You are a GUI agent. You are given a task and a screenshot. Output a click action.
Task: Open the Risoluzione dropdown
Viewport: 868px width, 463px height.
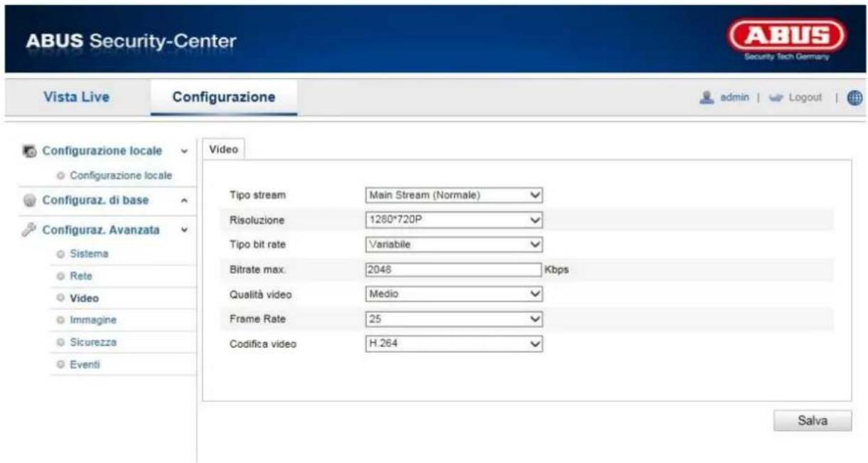[x=454, y=220]
